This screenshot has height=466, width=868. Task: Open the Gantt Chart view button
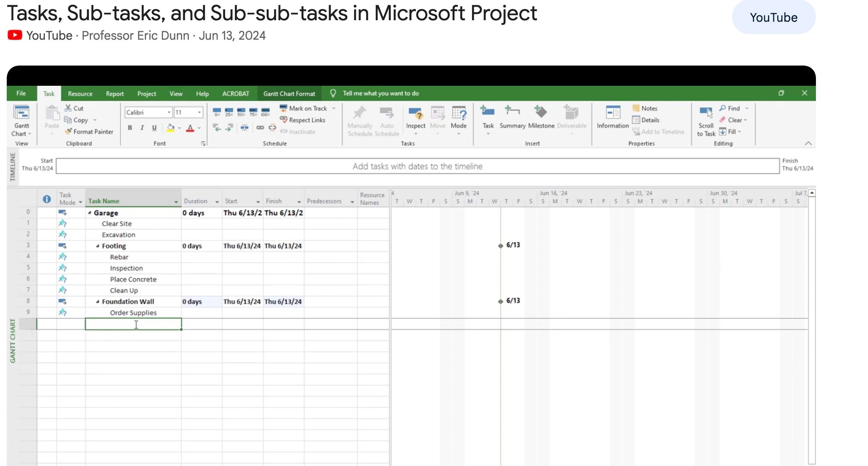pos(21,121)
